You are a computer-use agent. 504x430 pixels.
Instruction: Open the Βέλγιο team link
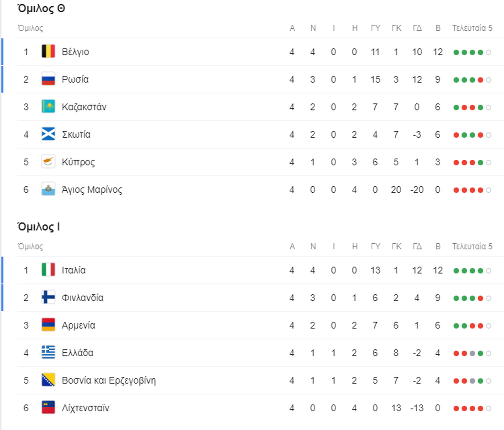tap(75, 52)
